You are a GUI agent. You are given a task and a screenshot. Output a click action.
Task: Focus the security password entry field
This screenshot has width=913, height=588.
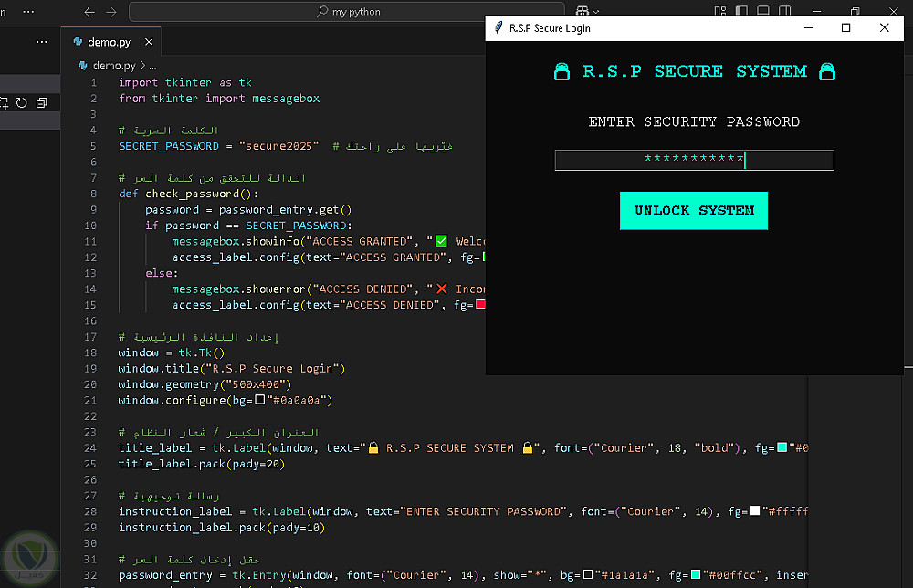click(x=694, y=160)
